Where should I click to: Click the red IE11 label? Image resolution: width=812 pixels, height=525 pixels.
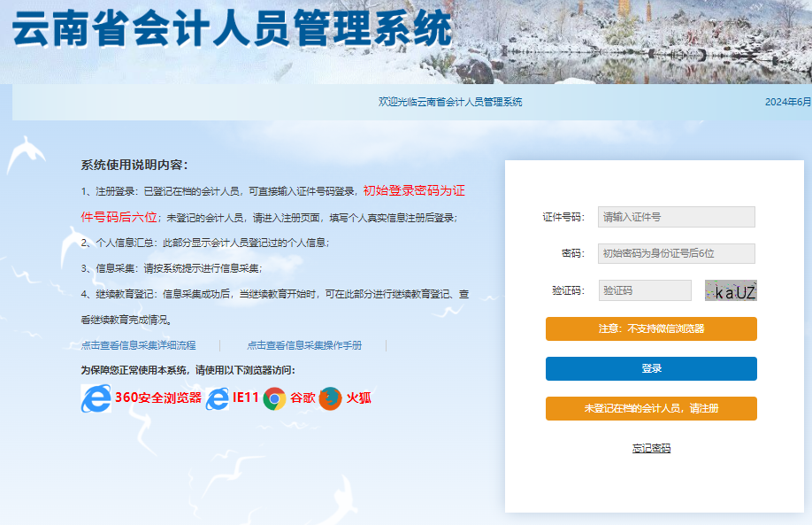[x=246, y=398]
